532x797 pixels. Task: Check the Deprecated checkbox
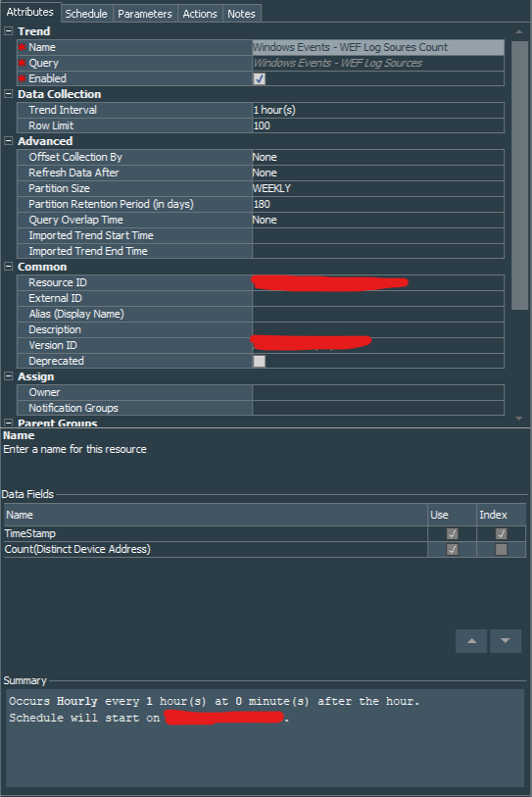click(259, 361)
